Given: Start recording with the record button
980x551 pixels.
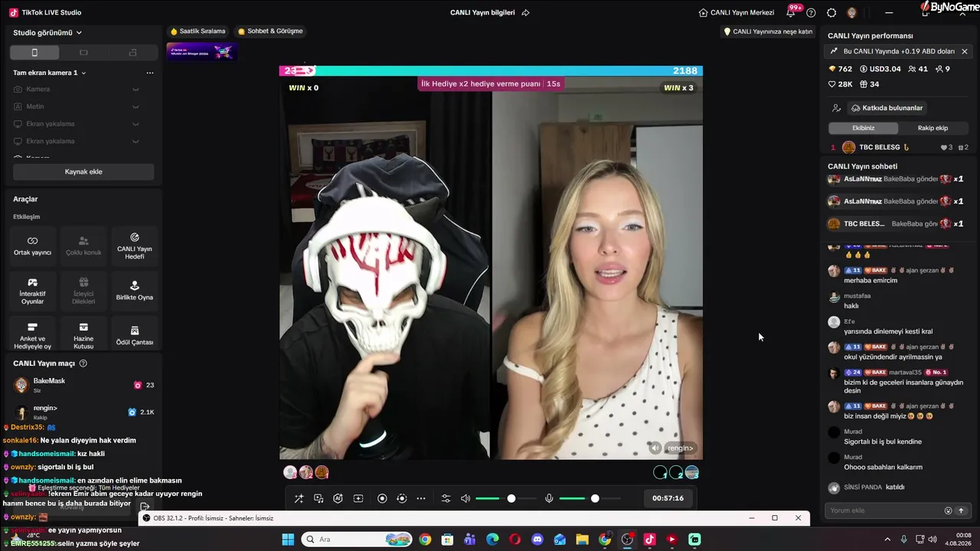Looking at the screenshot, I should coord(382,499).
